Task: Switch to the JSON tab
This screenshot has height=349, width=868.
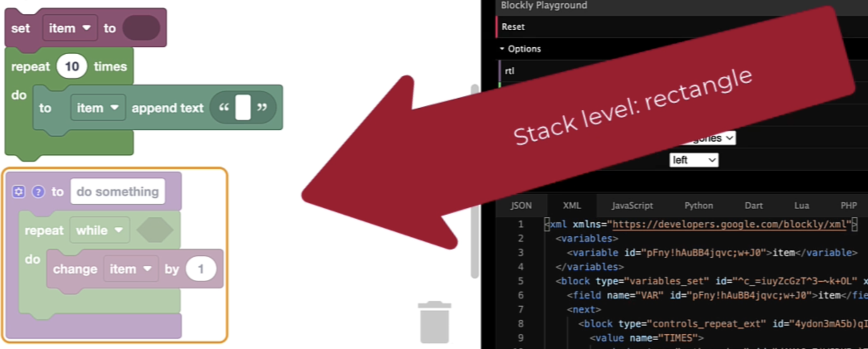Action: [521, 206]
